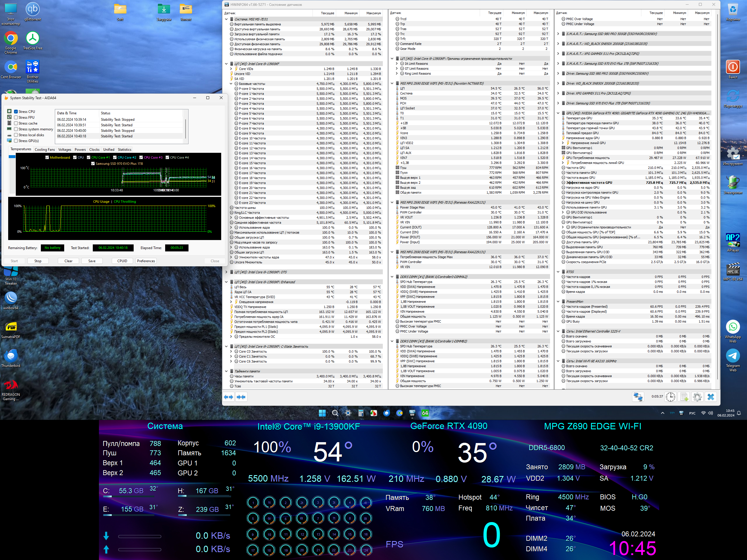Screen dimensions: 747x560
Task: Expand S.M.A.R.T. Samsung SSD 980 PRO section
Action: pyautogui.click(x=558, y=34)
